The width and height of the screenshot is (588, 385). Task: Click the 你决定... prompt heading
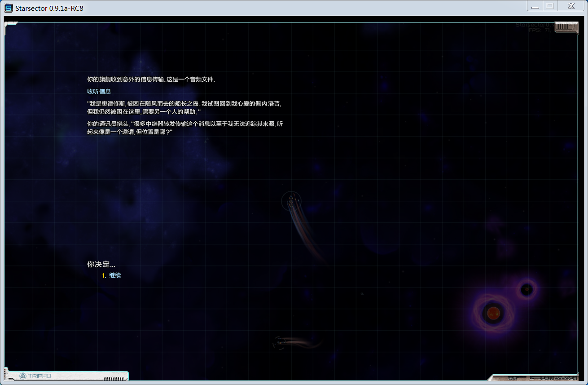(101, 265)
